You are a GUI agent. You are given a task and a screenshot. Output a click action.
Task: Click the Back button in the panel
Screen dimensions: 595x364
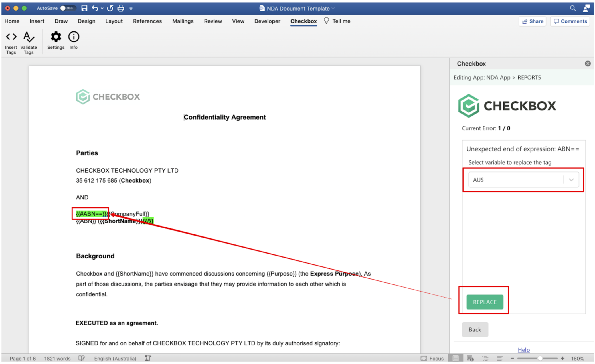click(x=475, y=329)
